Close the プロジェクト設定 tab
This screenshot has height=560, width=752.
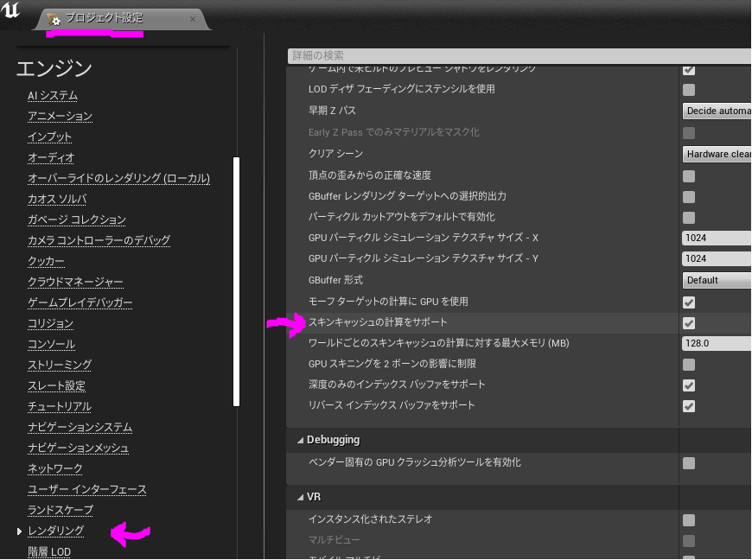[x=192, y=19]
